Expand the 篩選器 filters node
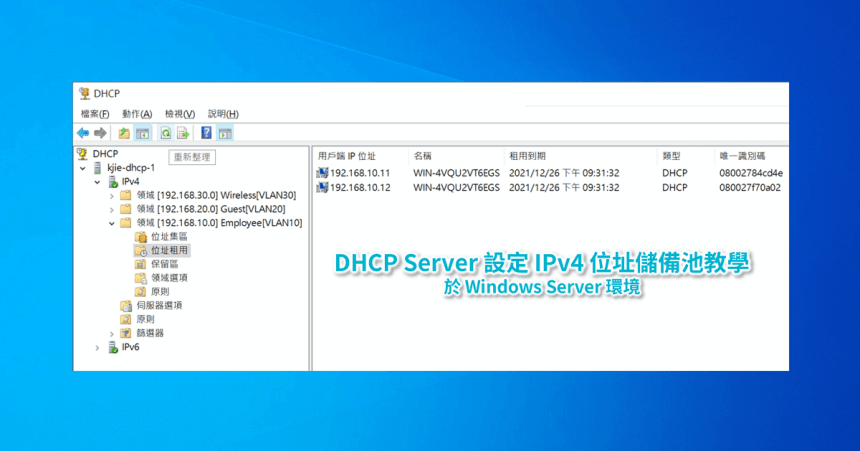Image resolution: width=860 pixels, height=451 pixels. tap(111, 333)
